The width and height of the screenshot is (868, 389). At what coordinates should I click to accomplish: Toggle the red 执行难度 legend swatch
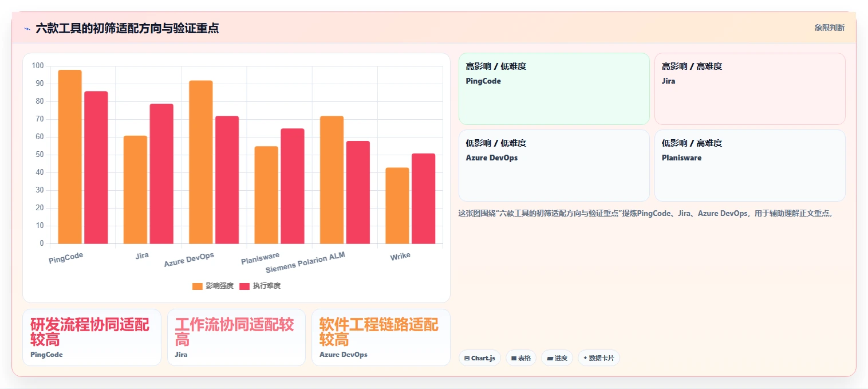coord(244,286)
